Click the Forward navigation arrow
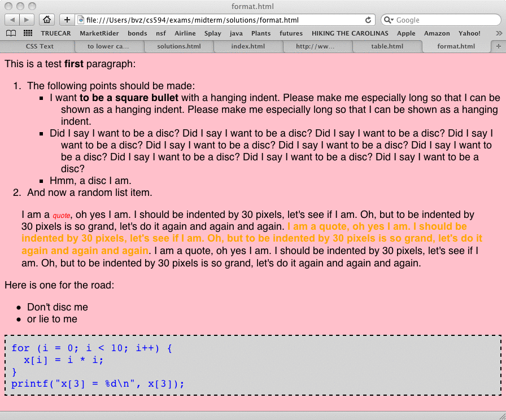Screen dimensions: 506x420 point(27,20)
